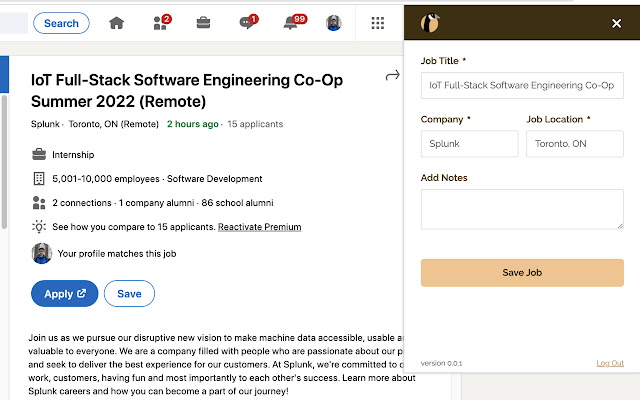Click the Log Out link

(609, 363)
